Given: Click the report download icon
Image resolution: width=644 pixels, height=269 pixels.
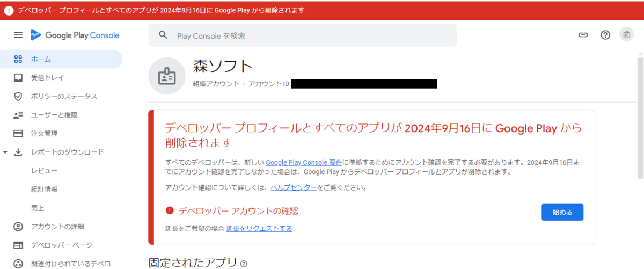Looking at the screenshot, I should (18, 152).
